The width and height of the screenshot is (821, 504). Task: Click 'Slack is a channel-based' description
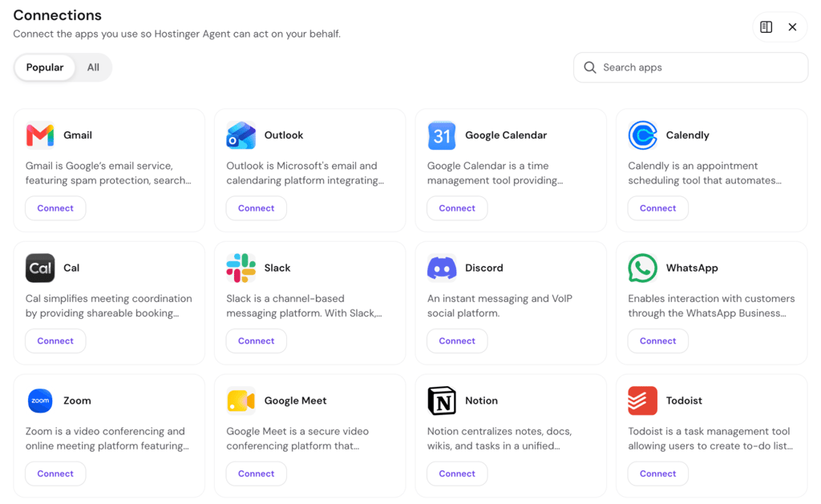[304, 305]
